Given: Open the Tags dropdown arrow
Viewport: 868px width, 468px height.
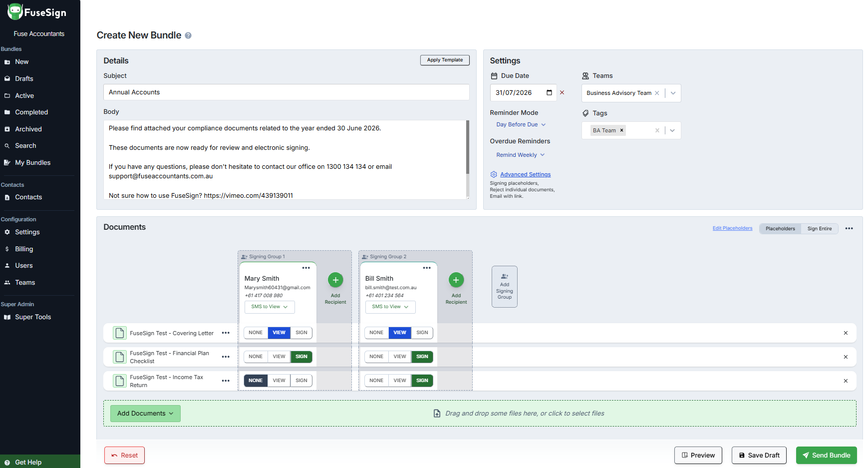Looking at the screenshot, I should [x=672, y=130].
